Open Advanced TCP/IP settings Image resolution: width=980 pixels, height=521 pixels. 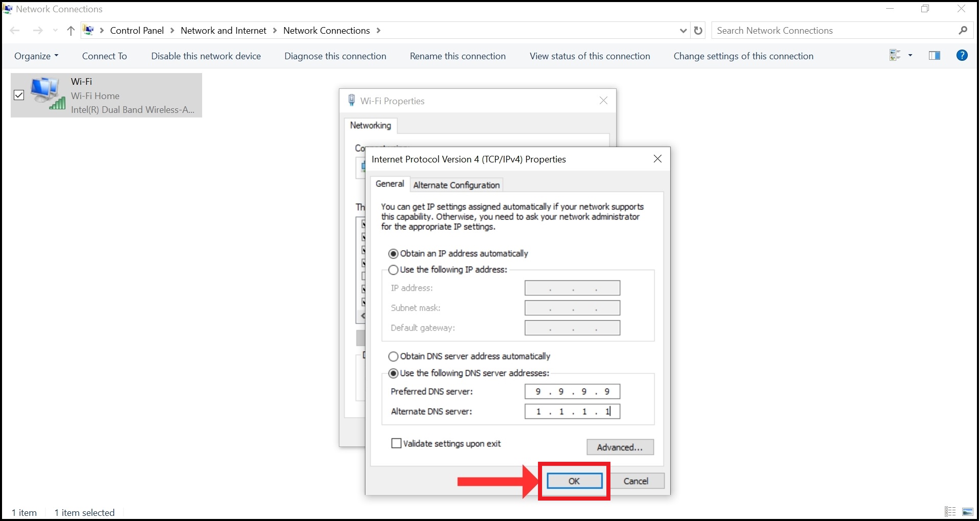620,447
